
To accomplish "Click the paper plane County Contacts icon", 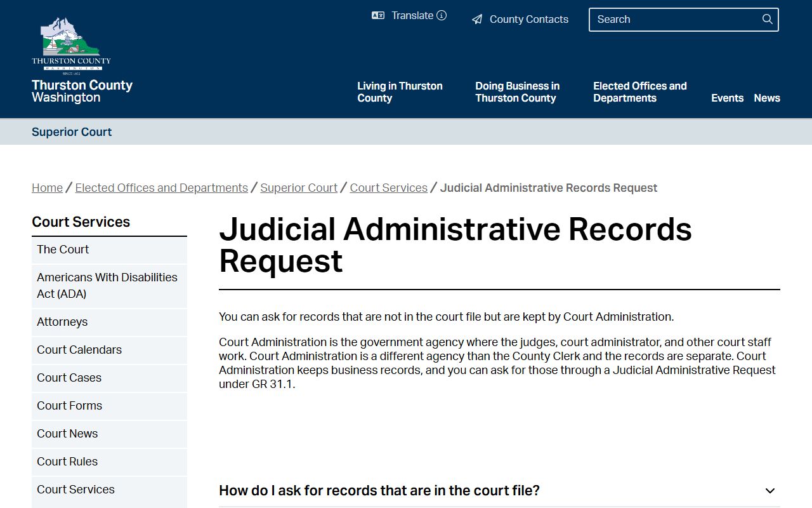I will point(477,20).
